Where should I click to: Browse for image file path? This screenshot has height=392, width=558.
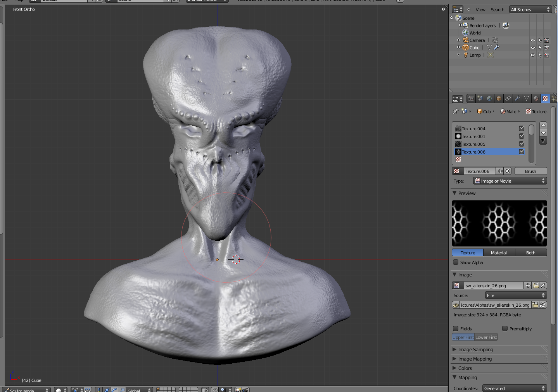point(535,305)
